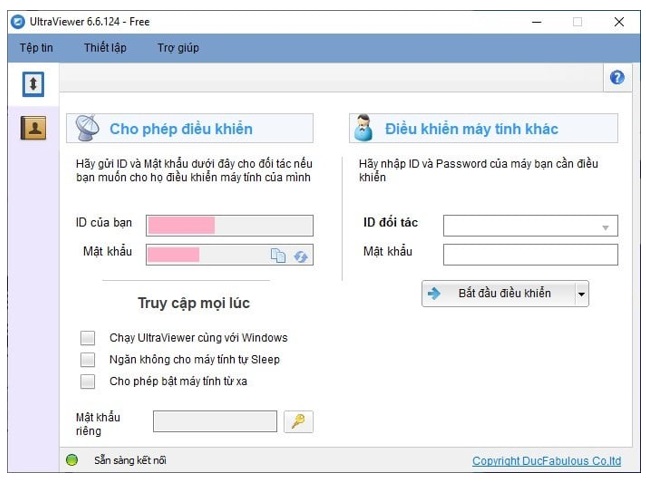Click the remote control sidebar icon
The height and width of the screenshot is (484, 646).
click(x=33, y=85)
